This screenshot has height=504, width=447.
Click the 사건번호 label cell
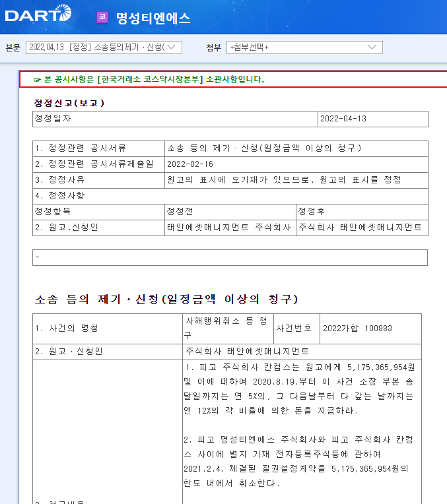[296, 329]
